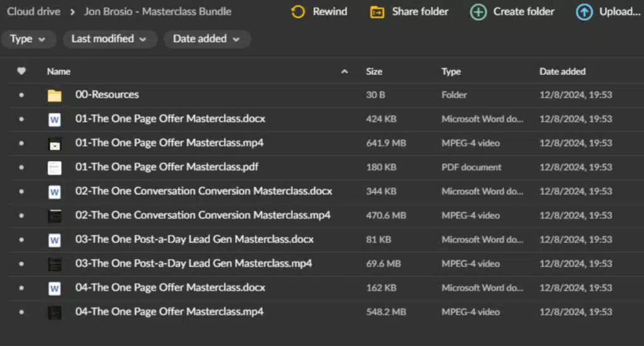Open the 00-Resources folder name
644x346 pixels.
click(107, 94)
